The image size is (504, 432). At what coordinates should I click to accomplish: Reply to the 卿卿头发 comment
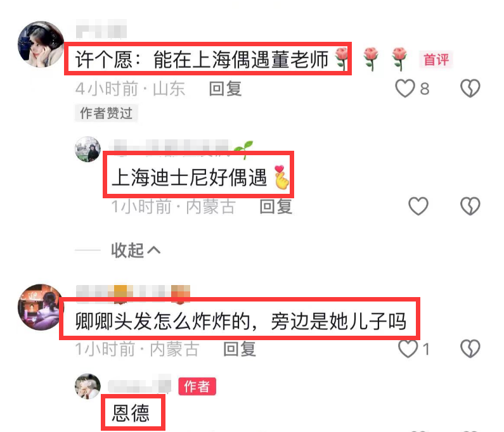pos(240,349)
